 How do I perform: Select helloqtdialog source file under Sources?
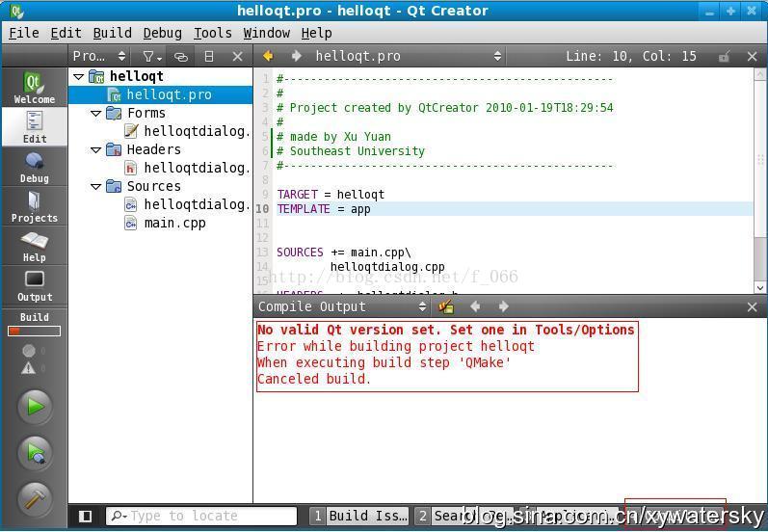coord(188,204)
